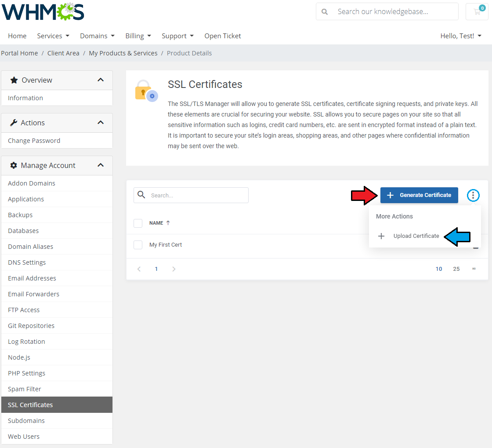Screen dimensions: 492x448
Task: Click the My First Cert row name
Action: pyautogui.click(x=165, y=245)
